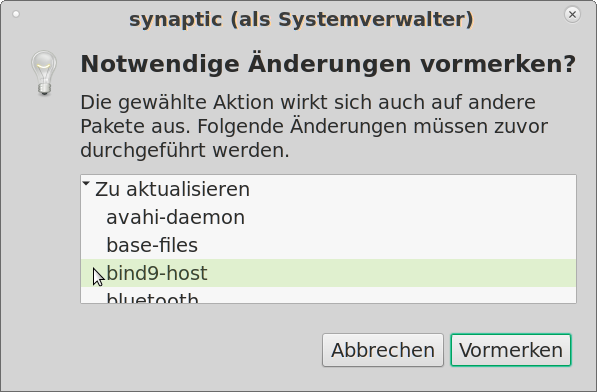This screenshot has height=392, width=597.
Task: Click the Notwendige Änderungen vormerken? heading
Action: pos(328,64)
